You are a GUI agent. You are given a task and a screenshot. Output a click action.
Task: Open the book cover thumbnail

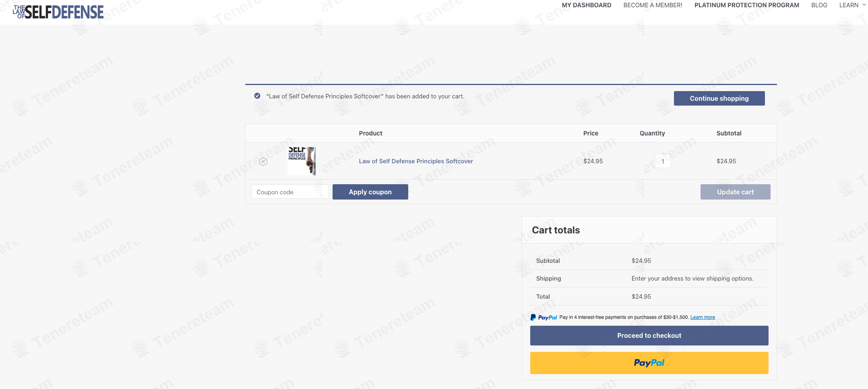click(302, 161)
